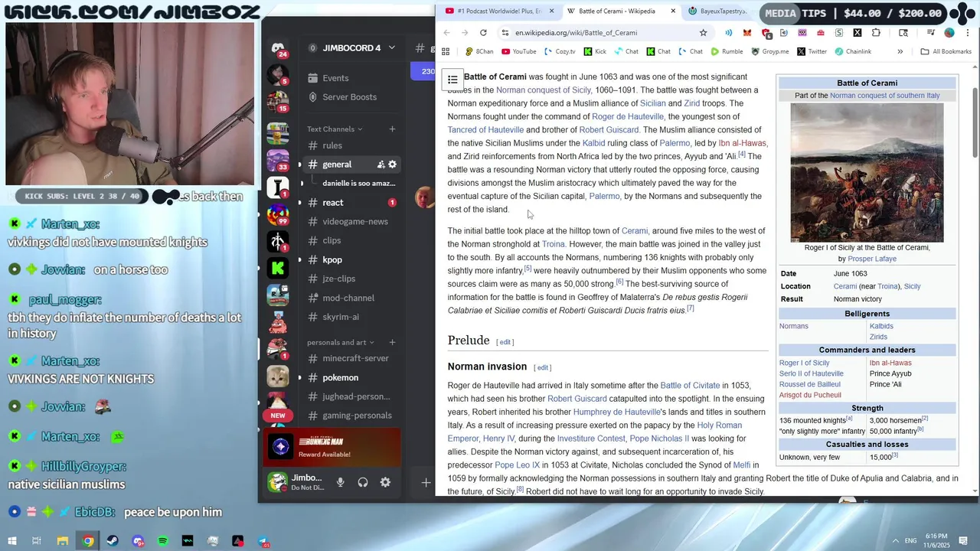Show hidden system tray icons

(x=896, y=540)
